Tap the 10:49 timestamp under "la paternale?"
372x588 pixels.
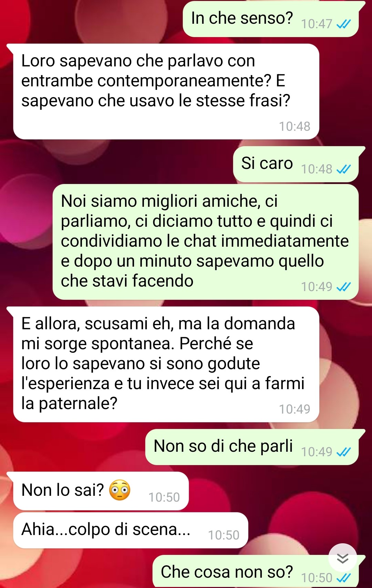pyautogui.click(x=294, y=409)
